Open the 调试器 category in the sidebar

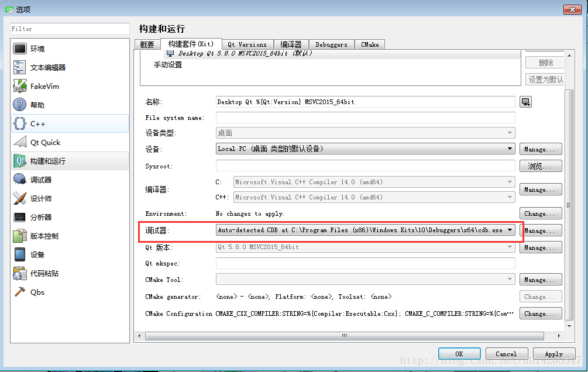pyautogui.click(x=70, y=180)
